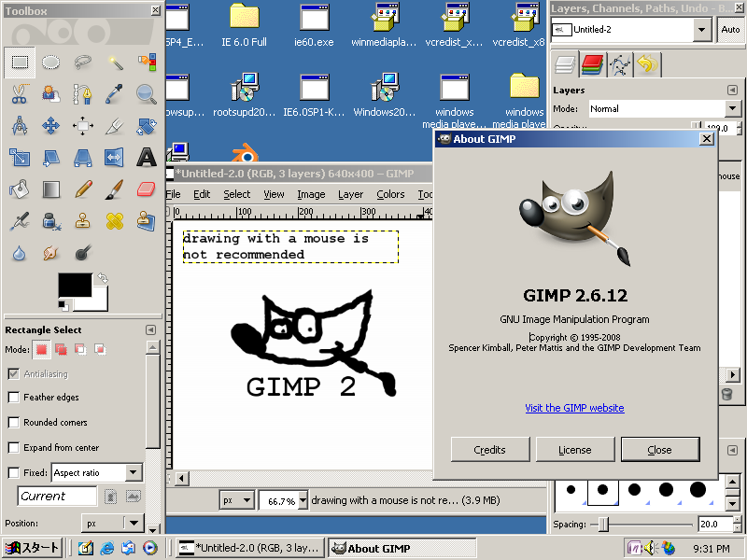Pick the Rotate tool
This screenshot has height=560, width=747.
pyautogui.click(x=147, y=126)
